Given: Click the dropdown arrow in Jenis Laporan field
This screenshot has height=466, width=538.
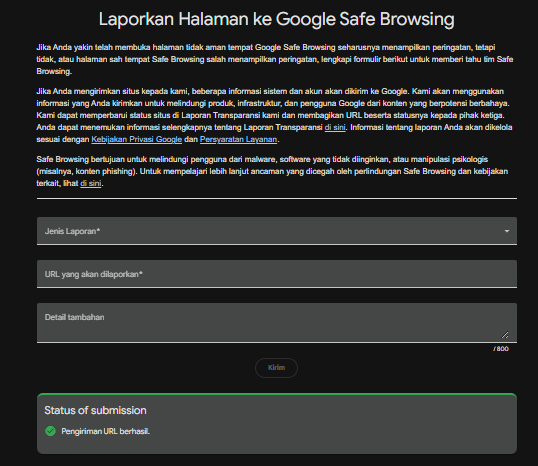Looking at the screenshot, I should pyautogui.click(x=506, y=231).
